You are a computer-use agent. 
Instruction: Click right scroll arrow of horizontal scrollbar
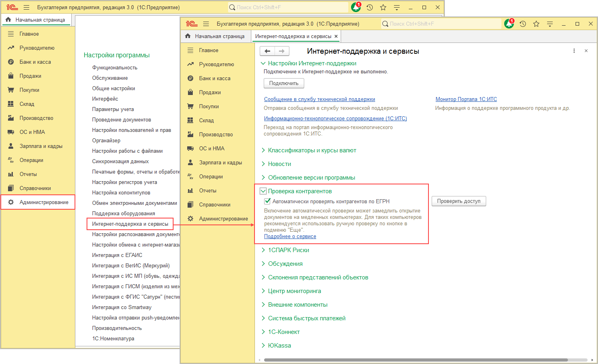click(592, 360)
